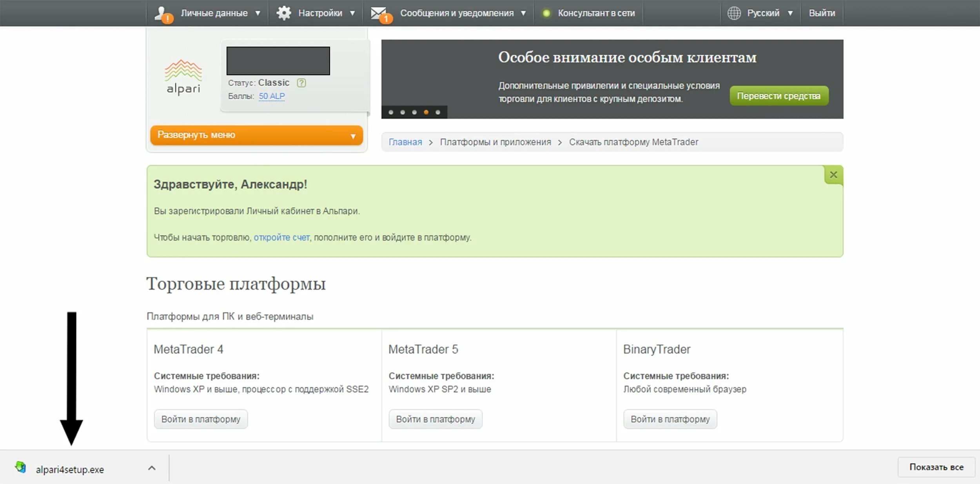Click the Особое внимание особым клиентам banner title
Viewport: 980px width, 484px height.
[x=627, y=58]
